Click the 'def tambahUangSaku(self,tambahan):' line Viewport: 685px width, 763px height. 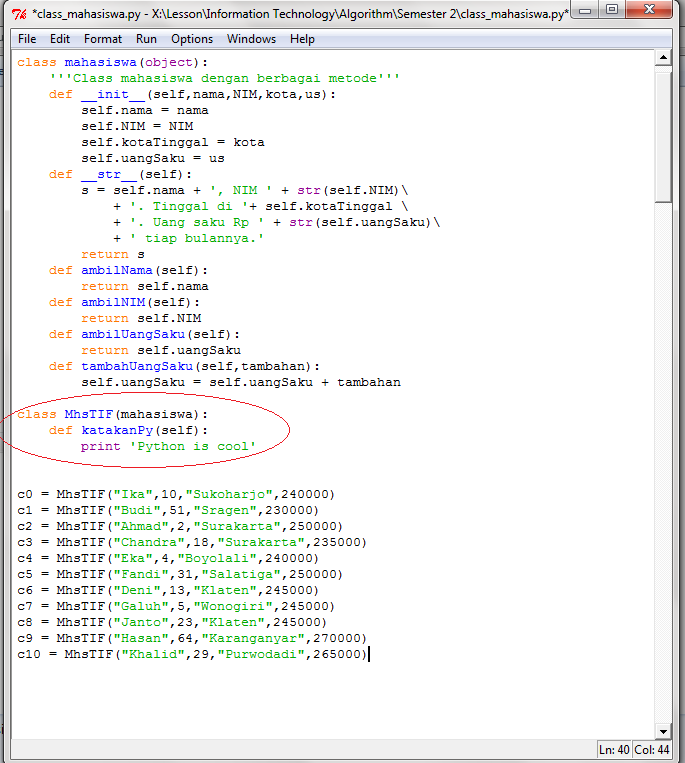tap(184, 366)
